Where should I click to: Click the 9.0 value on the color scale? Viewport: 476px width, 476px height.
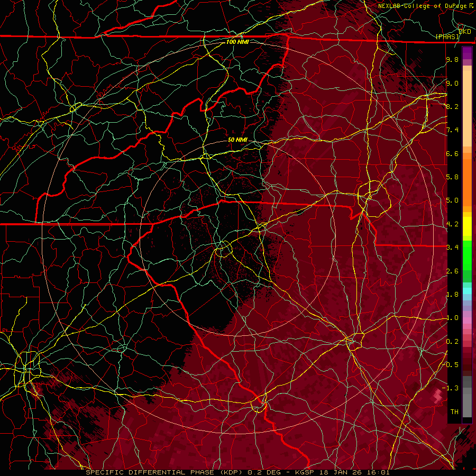(x=452, y=83)
